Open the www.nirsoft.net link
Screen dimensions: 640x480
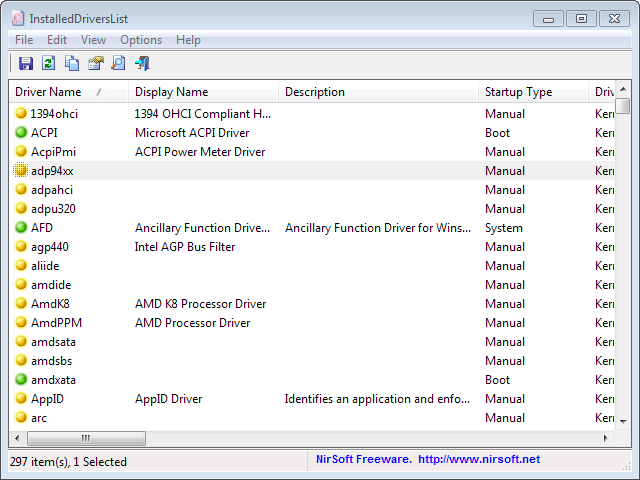click(479, 459)
